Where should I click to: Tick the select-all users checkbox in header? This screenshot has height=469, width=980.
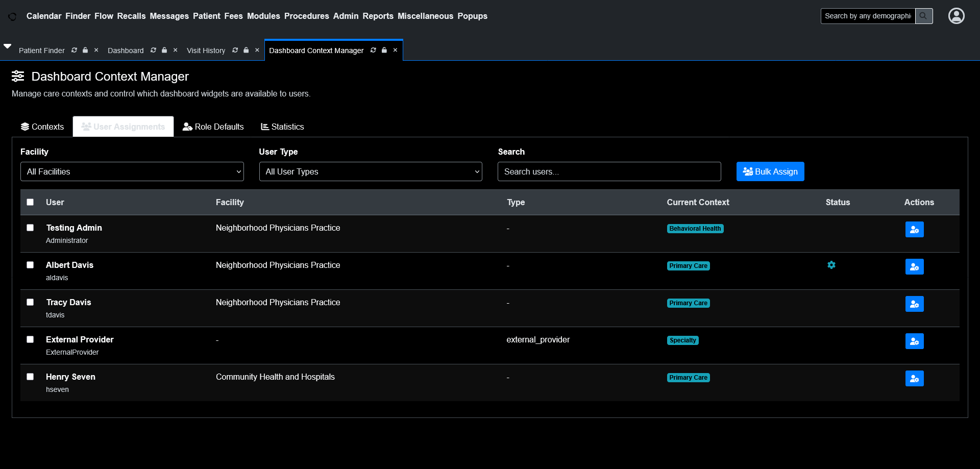coord(30,202)
